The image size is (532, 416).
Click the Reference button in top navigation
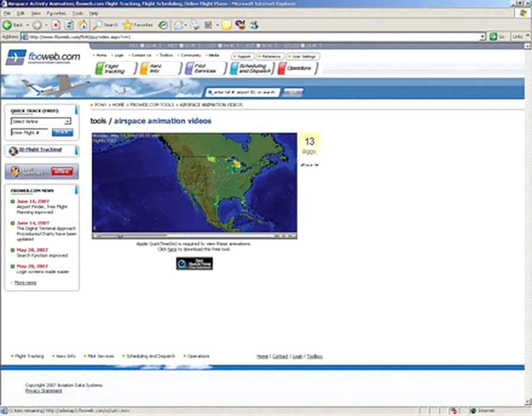click(x=270, y=56)
